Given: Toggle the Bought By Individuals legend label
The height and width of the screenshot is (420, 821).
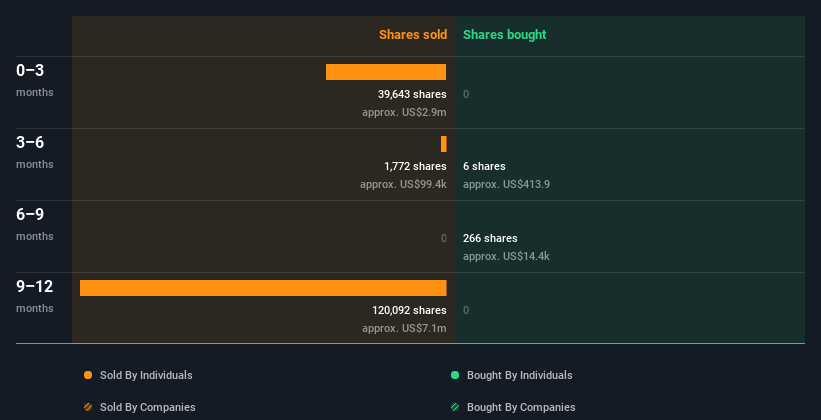Looking at the screenshot, I should tap(519, 375).
